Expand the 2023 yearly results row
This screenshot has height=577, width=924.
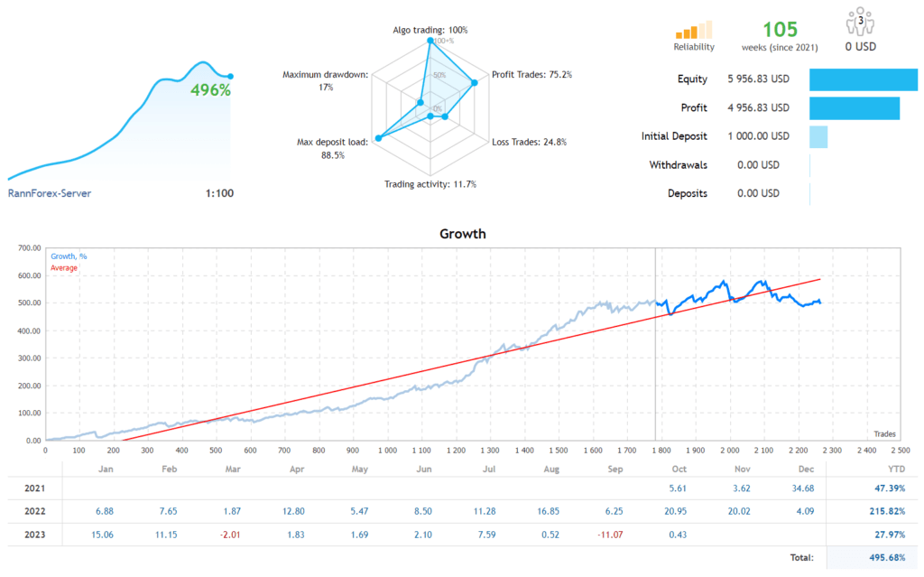click(36, 534)
